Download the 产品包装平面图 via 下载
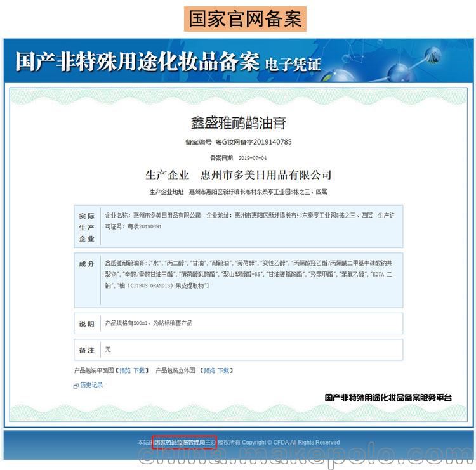Image resolution: width=476 pixels, height=470 pixels. pyautogui.click(x=140, y=370)
